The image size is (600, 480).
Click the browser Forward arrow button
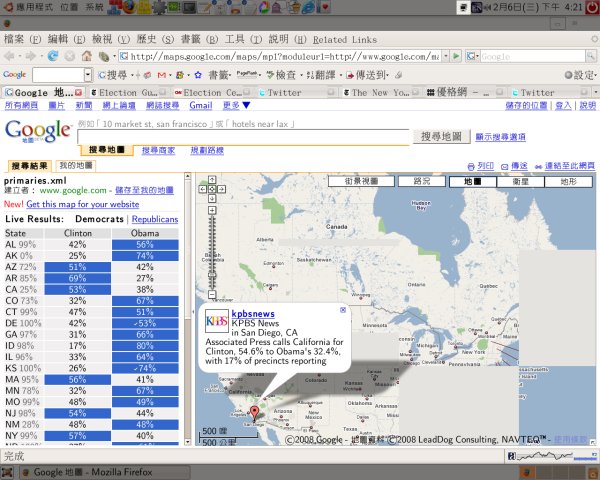coord(30,57)
